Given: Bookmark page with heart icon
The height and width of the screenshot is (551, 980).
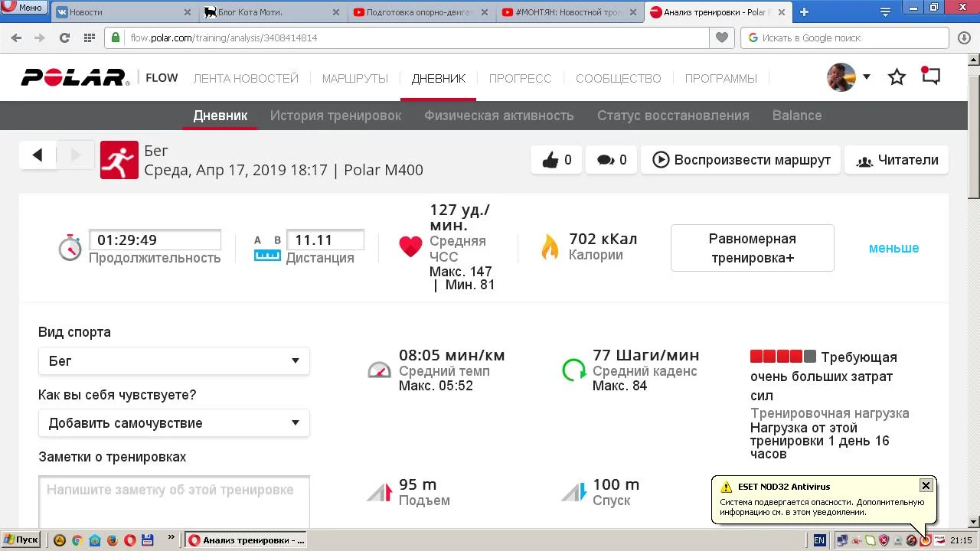Looking at the screenshot, I should [x=721, y=37].
